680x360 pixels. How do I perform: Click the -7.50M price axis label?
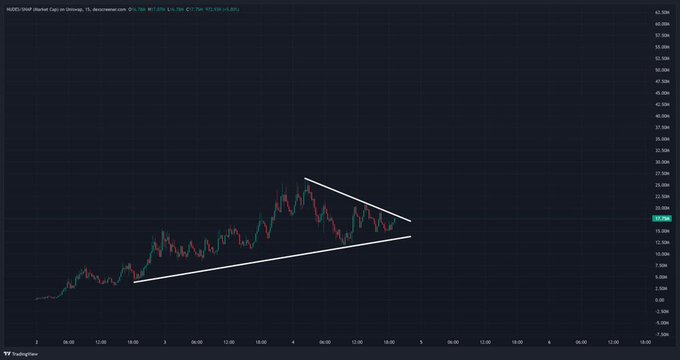point(662,334)
